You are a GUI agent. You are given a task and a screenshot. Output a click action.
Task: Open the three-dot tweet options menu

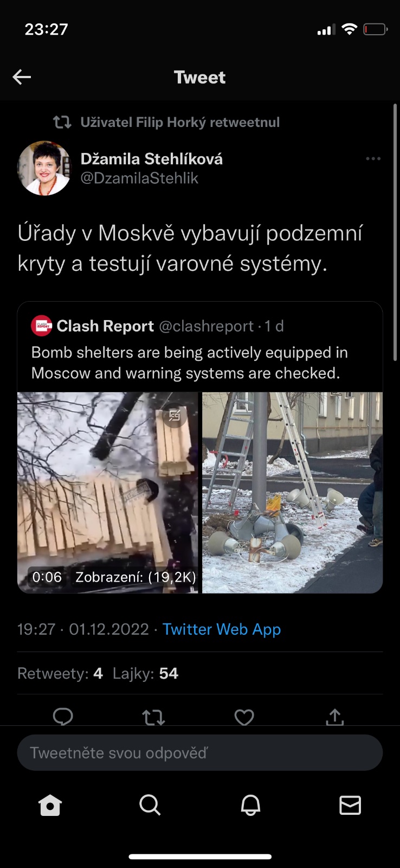click(373, 159)
